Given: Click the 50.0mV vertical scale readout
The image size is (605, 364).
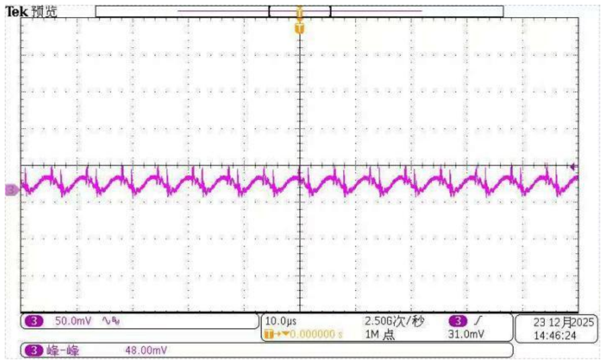Looking at the screenshot, I should pyautogui.click(x=73, y=321).
